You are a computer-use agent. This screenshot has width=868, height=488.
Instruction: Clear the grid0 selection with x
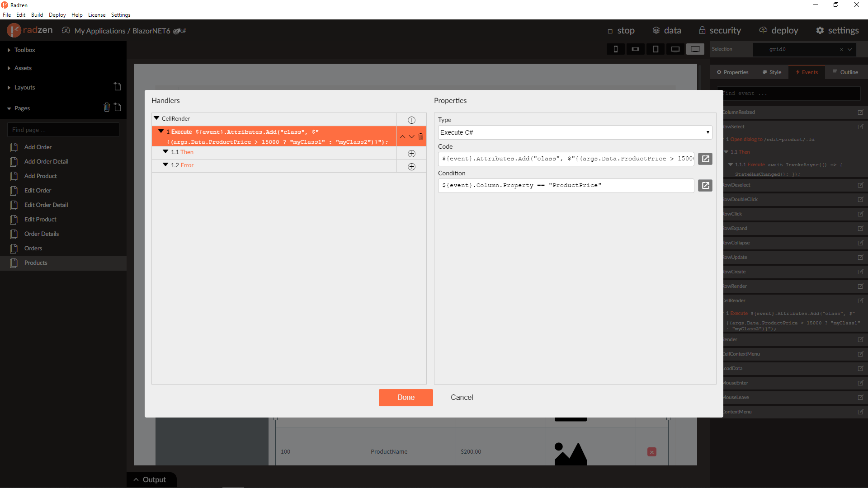(x=841, y=50)
